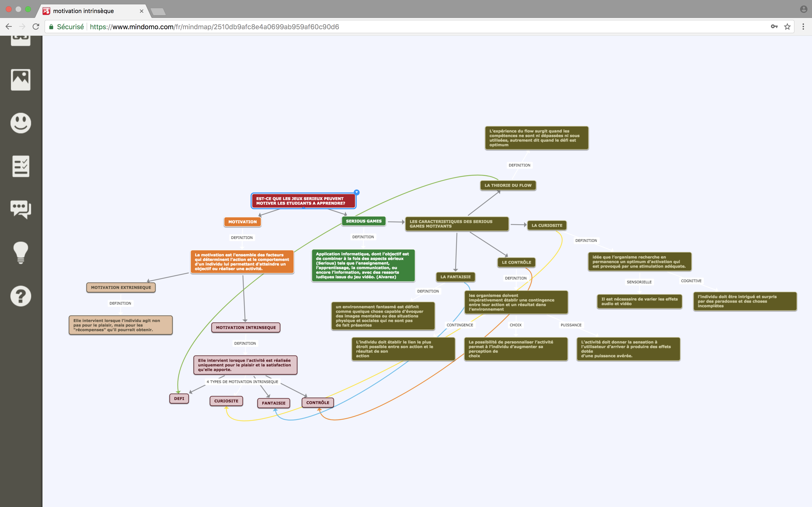Viewport: 812px width, 507px height.
Task: Select the pink DEFI node
Action: coord(179,399)
